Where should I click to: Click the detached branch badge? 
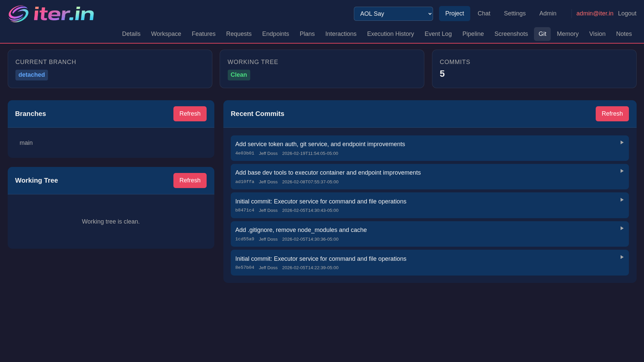[x=32, y=75]
